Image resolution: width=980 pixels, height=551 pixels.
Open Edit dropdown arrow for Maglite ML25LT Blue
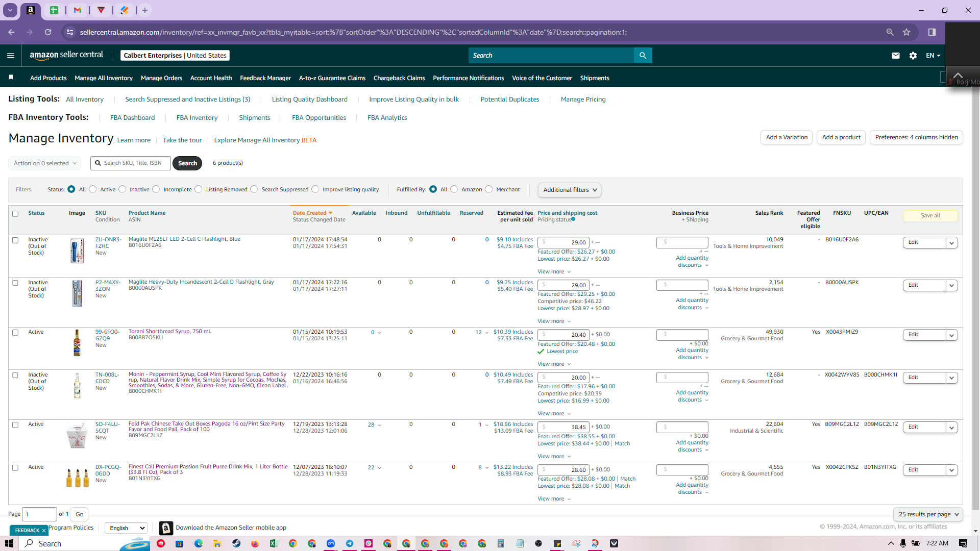pyautogui.click(x=952, y=243)
